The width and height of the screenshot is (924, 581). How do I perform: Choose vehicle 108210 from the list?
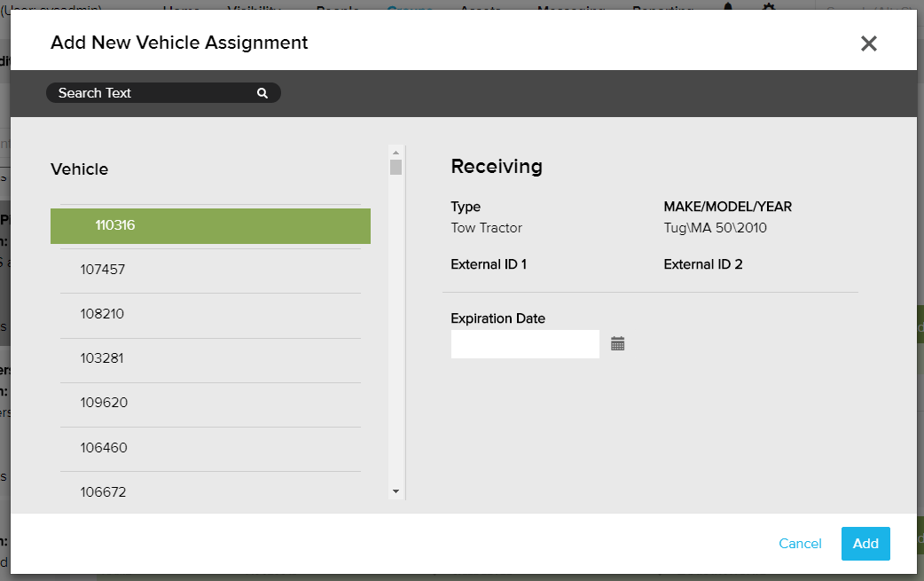click(x=210, y=314)
